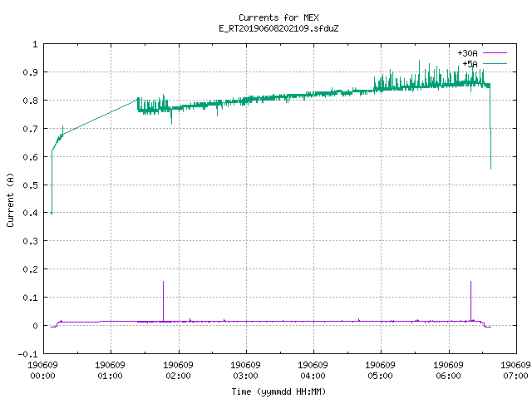
Task: Click the x-axis tick 190609 02:00
Action: pos(178,371)
